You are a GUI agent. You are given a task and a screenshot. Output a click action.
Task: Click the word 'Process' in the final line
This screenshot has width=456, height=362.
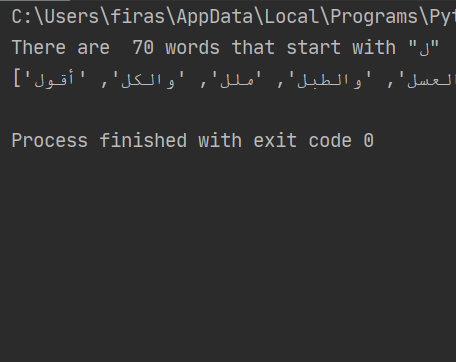tap(50, 141)
